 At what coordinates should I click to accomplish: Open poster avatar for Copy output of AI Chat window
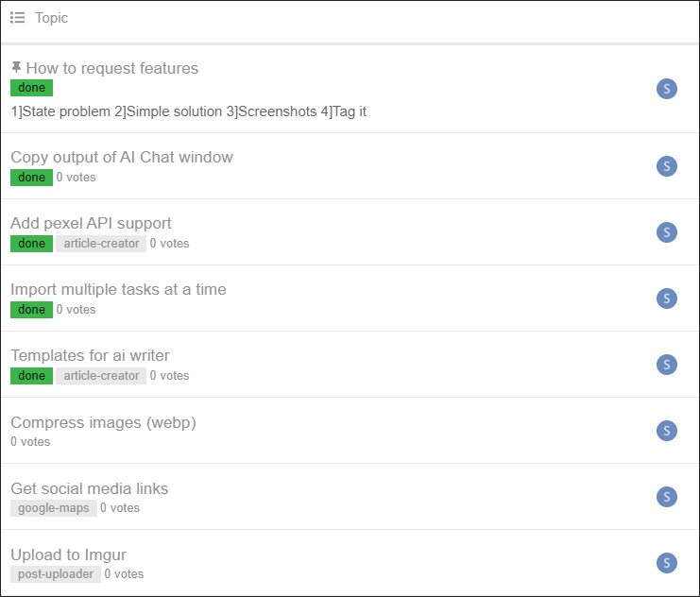coord(667,166)
